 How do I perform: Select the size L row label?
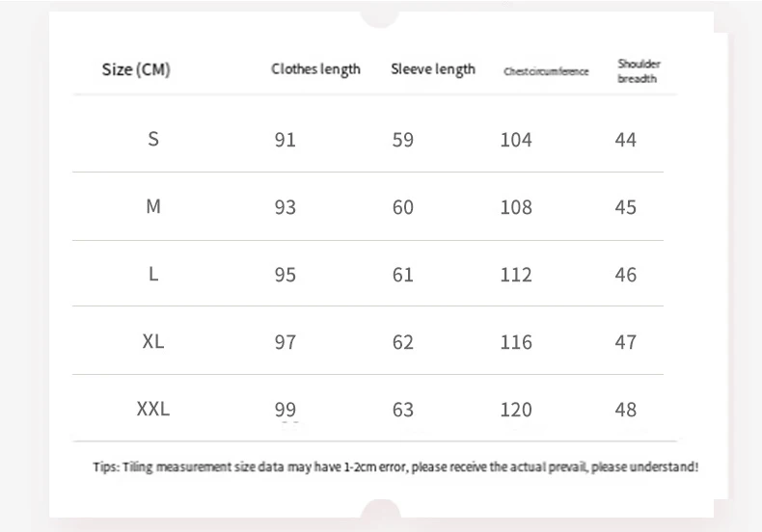[153, 274]
